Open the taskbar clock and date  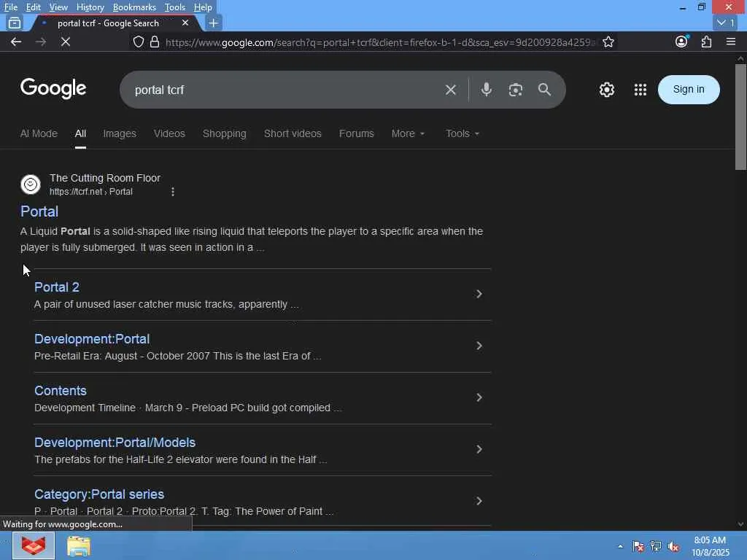pos(709,546)
